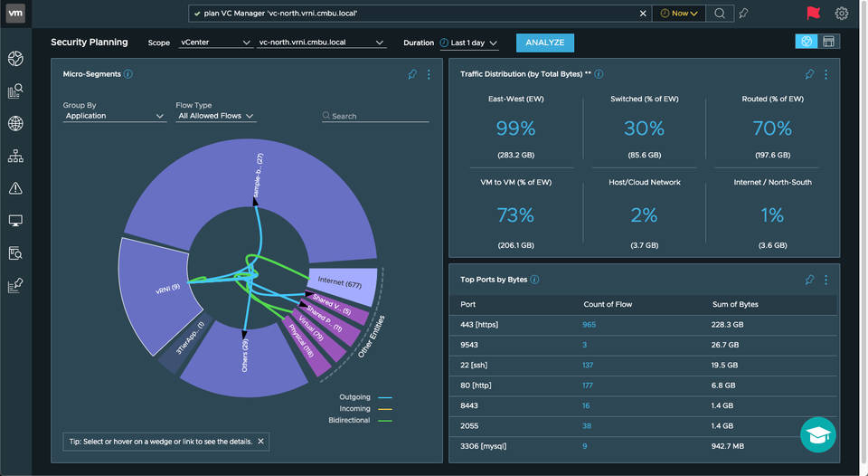Screen dimensions: 868x476
Task: Open flow count 16 for port 8443
Action: 586,405
